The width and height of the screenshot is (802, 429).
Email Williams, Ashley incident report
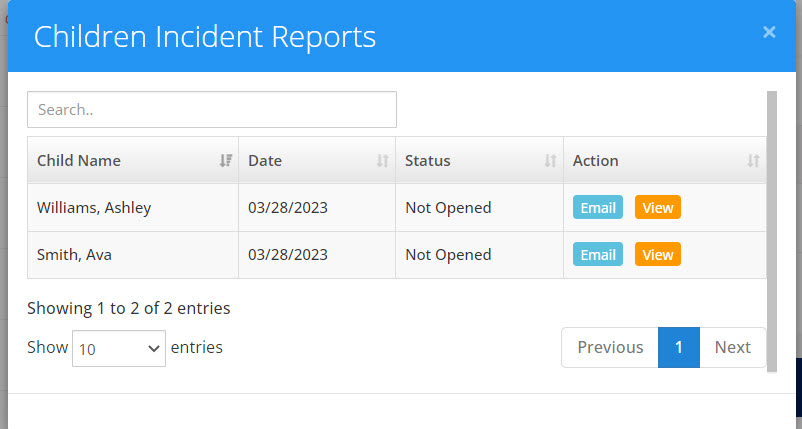[597, 207]
